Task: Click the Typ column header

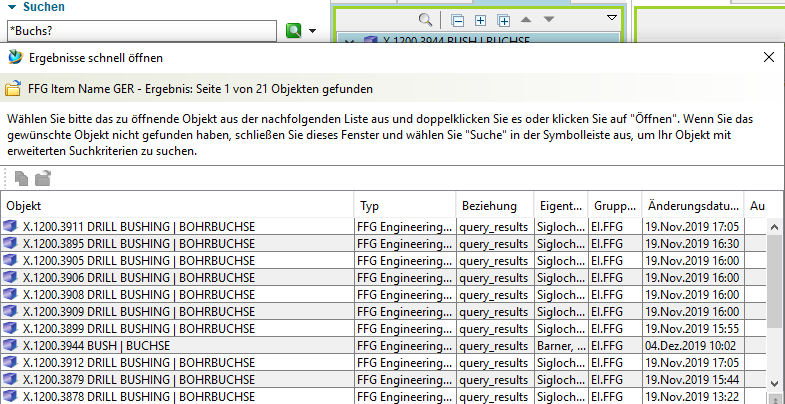Action: pyautogui.click(x=404, y=205)
